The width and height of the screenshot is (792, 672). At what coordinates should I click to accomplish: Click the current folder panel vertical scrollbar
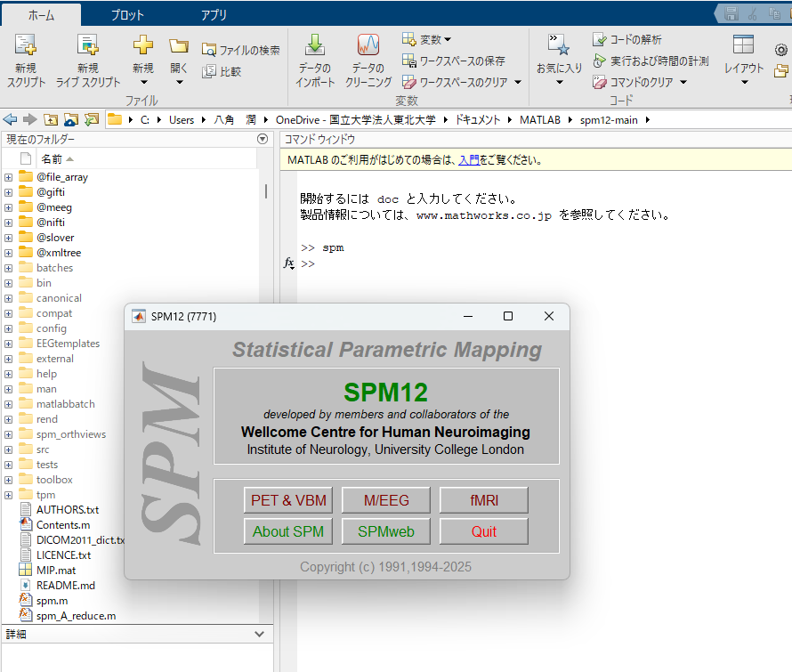tap(265, 191)
